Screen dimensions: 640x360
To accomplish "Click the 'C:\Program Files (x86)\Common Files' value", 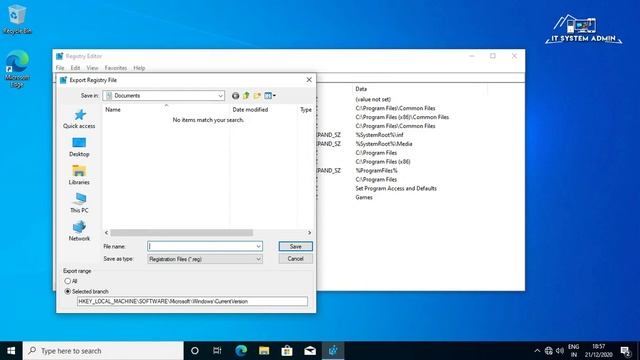I will (402, 117).
